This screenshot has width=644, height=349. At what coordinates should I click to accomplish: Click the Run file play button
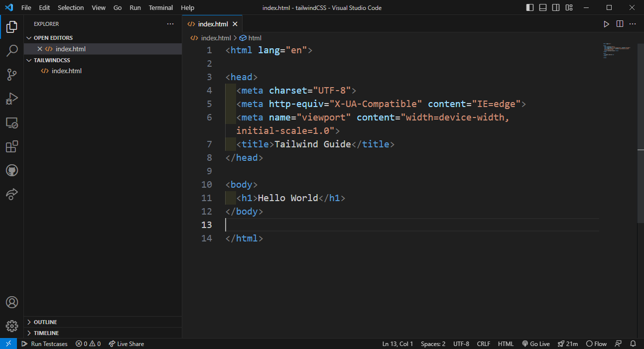[606, 24]
